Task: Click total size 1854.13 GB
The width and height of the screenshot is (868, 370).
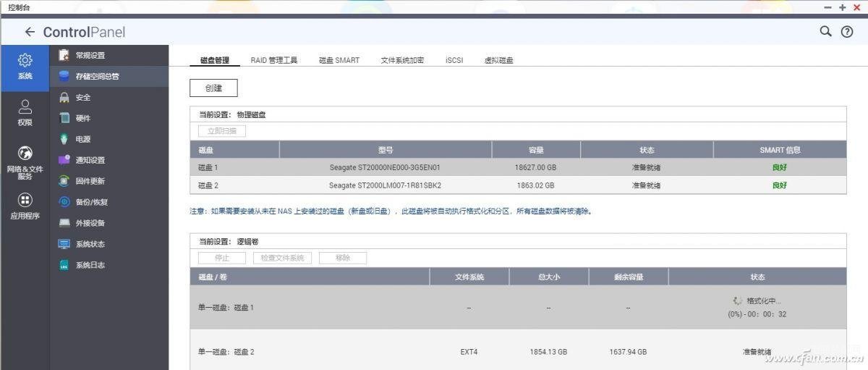Action: (548, 352)
